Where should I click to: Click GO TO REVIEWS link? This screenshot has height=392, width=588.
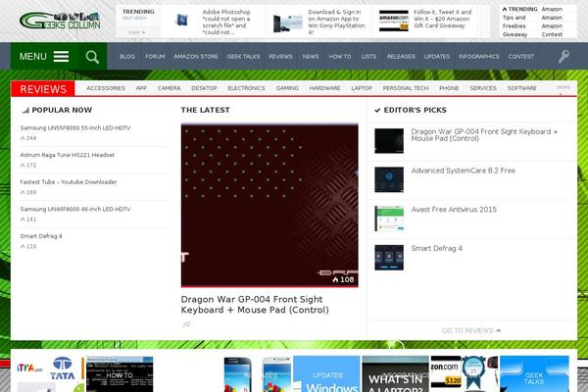pos(471,330)
